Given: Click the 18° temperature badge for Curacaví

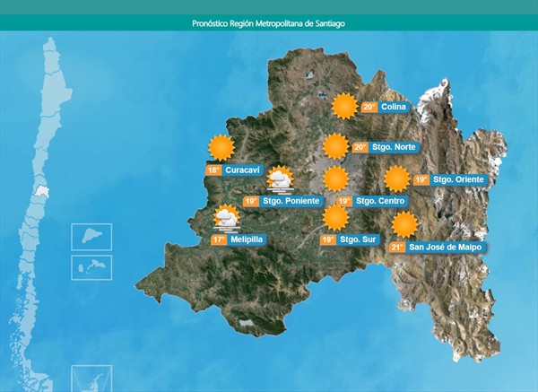Looking at the screenshot, I should pos(213,170).
